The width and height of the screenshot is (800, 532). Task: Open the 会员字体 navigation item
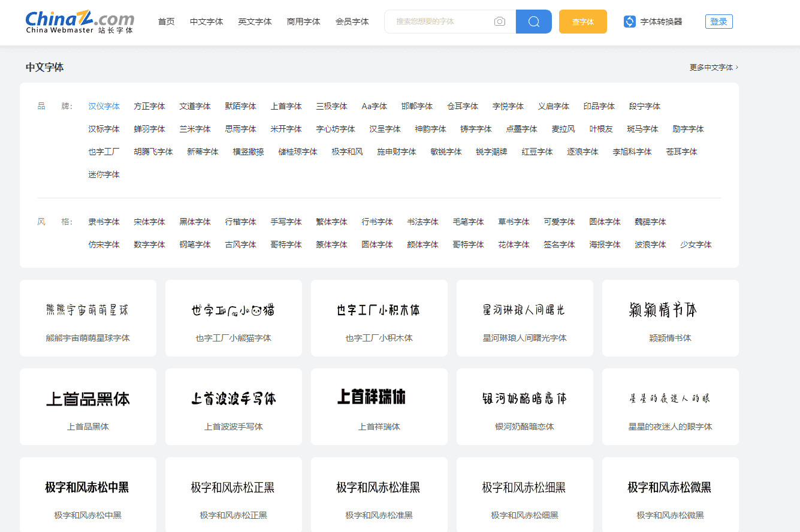pyautogui.click(x=352, y=22)
